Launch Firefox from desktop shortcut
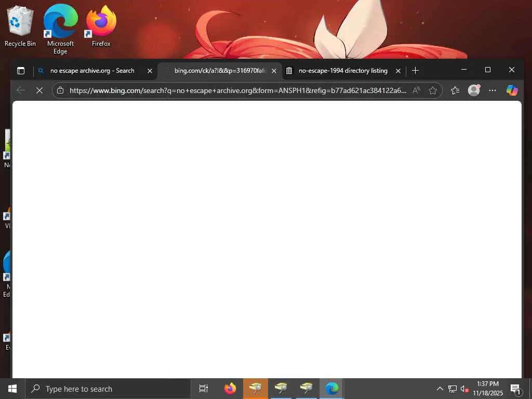The image size is (532, 399). [x=101, y=26]
